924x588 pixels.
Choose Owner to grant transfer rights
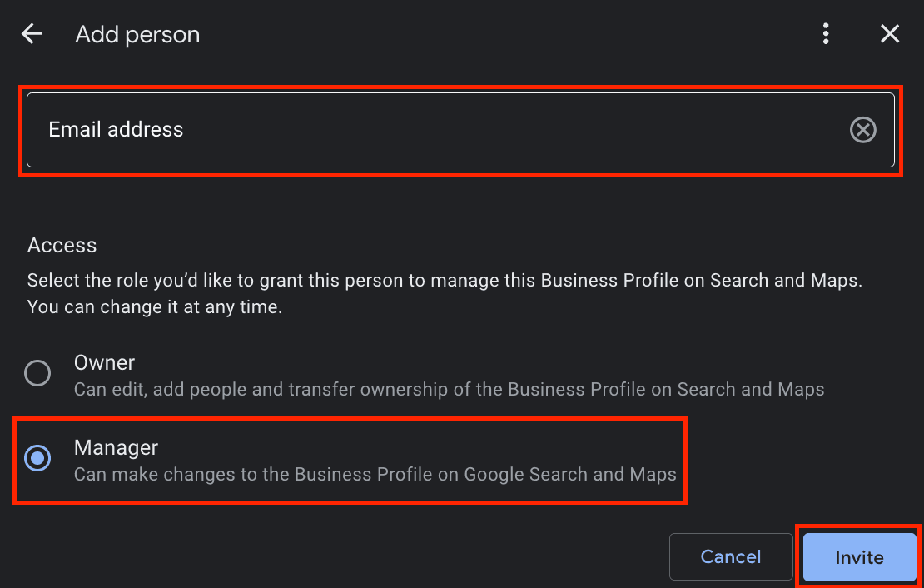(x=37, y=373)
